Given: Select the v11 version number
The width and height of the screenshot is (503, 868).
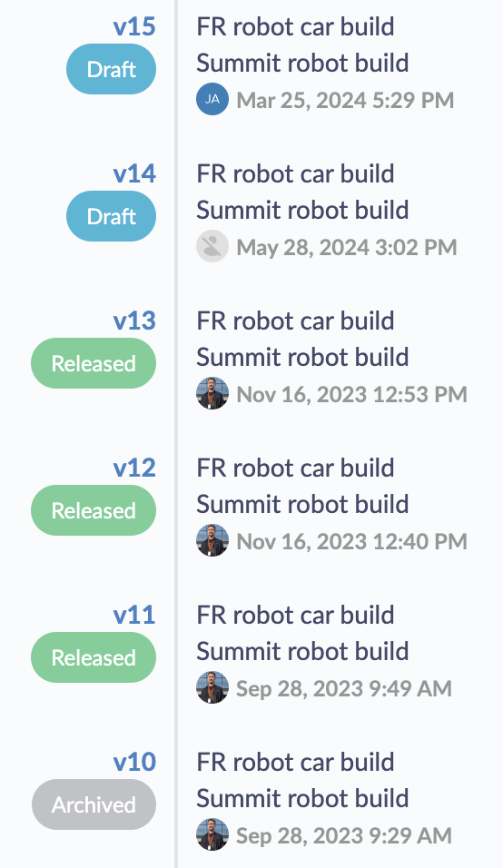Looking at the screenshot, I should click(134, 616).
